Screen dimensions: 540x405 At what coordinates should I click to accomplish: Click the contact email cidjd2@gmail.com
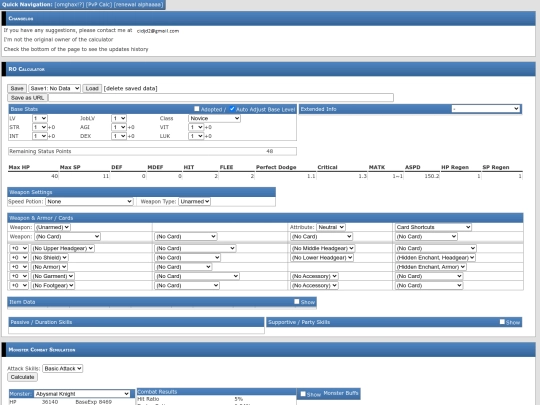coord(158,31)
